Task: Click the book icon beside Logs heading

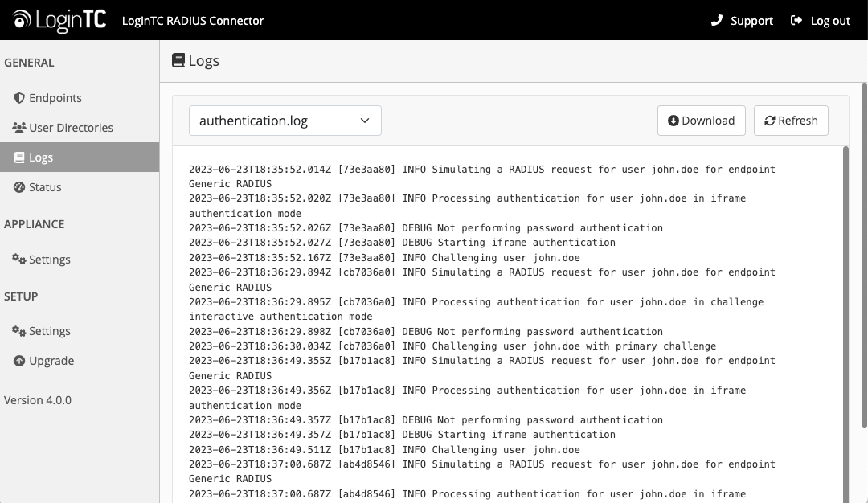Action: coord(178,60)
